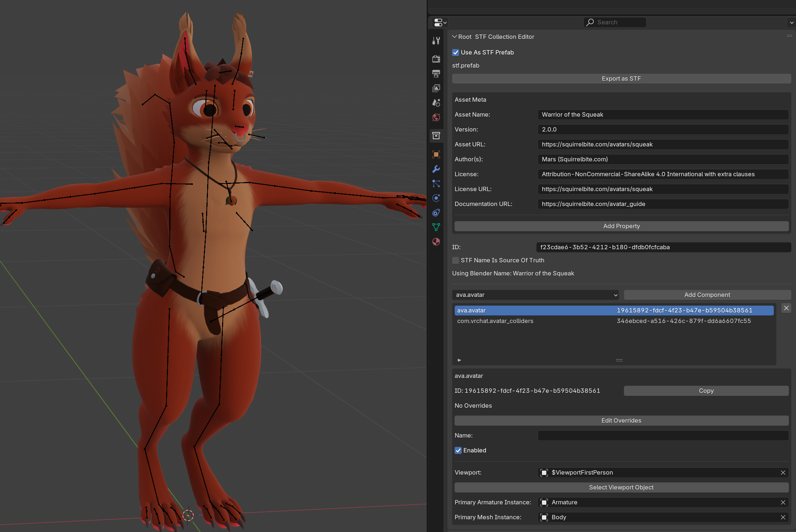Open the Output properties tab

[436, 74]
